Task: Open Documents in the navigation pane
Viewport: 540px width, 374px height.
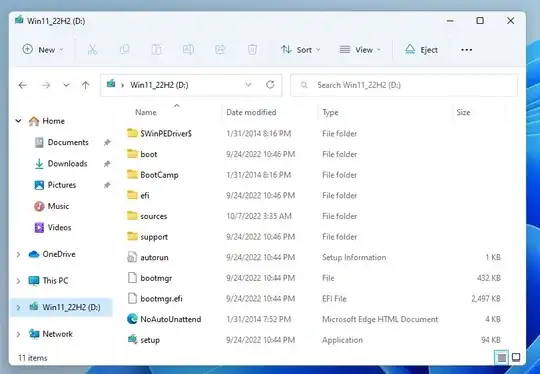Action: click(68, 142)
